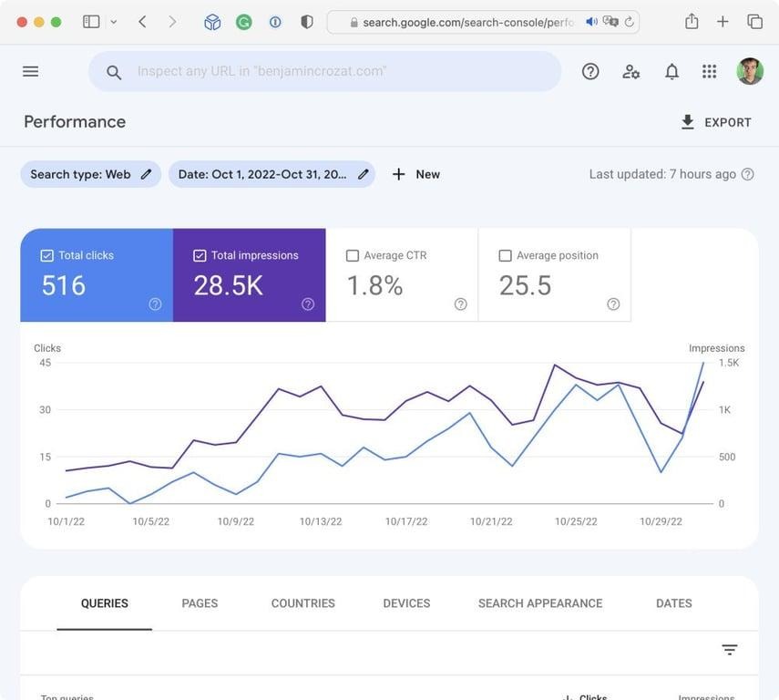Click the Total impressions value 28.5K
Viewport: 779px width, 700px height.
pyautogui.click(x=228, y=286)
